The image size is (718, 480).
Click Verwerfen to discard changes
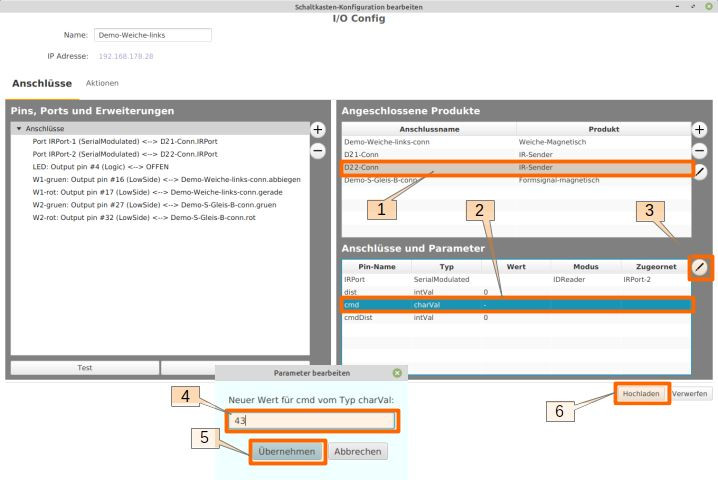tap(692, 394)
